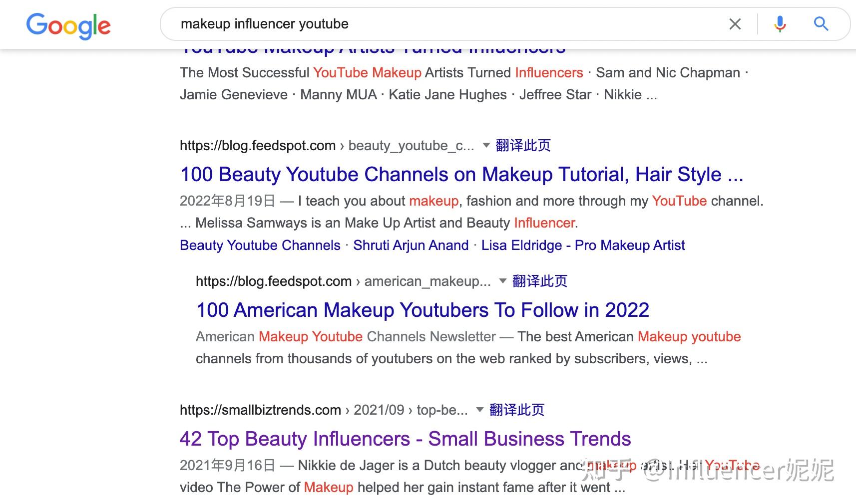Click the date text '2022年8月19日'
856x504 pixels.
[x=228, y=201]
